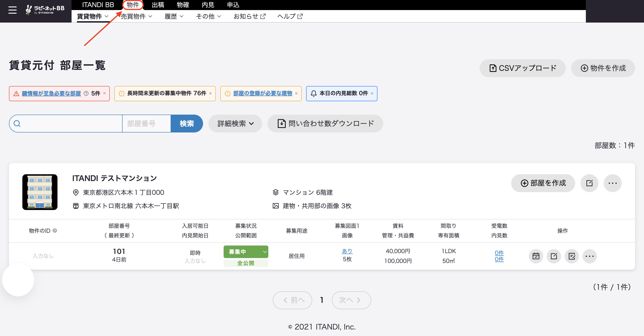The height and width of the screenshot is (336, 644).
Task: Dismiss the 本日の内見総数 notification
Action: [372, 93]
